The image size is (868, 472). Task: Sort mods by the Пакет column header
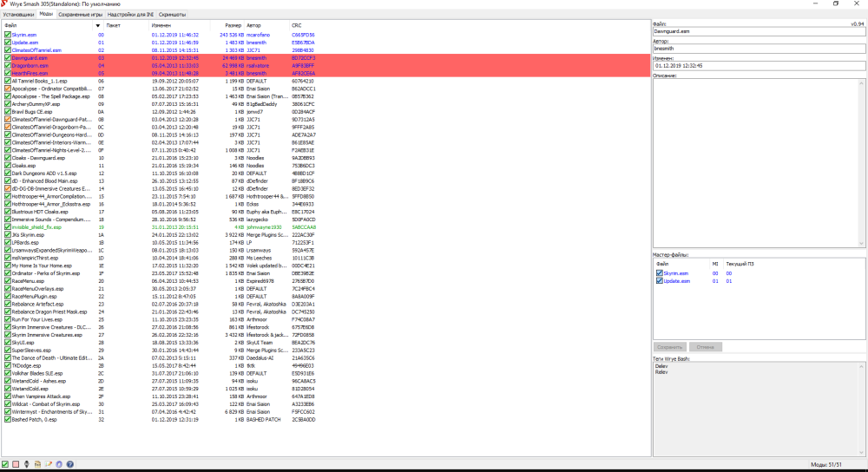point(127,25)
